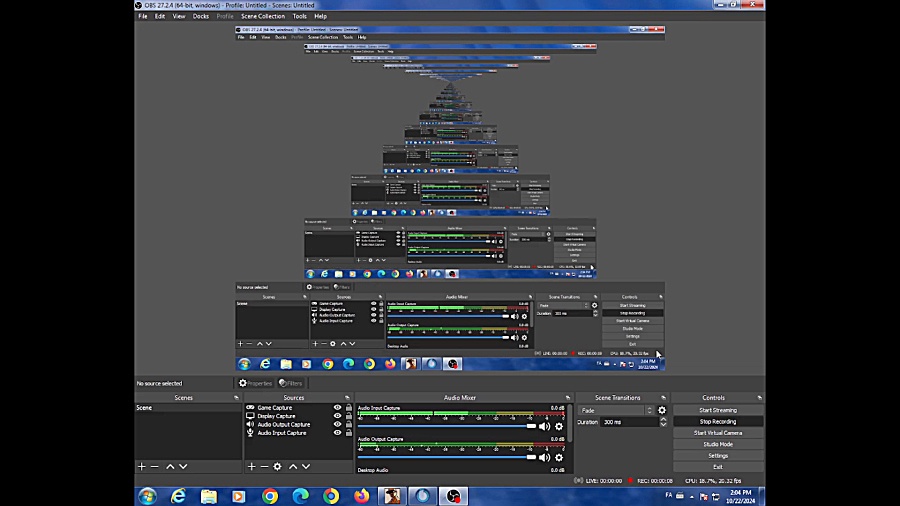Show hidden system tray icons with the arrow
The width and height of the screenshot is (900, 506).
pos(692,496)
